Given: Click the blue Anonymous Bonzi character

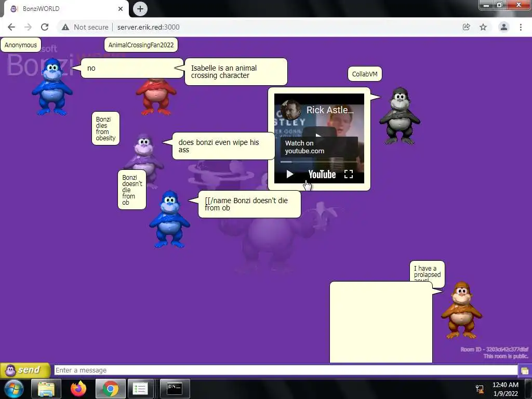Looking at the screenshot, I should [52, 87].
